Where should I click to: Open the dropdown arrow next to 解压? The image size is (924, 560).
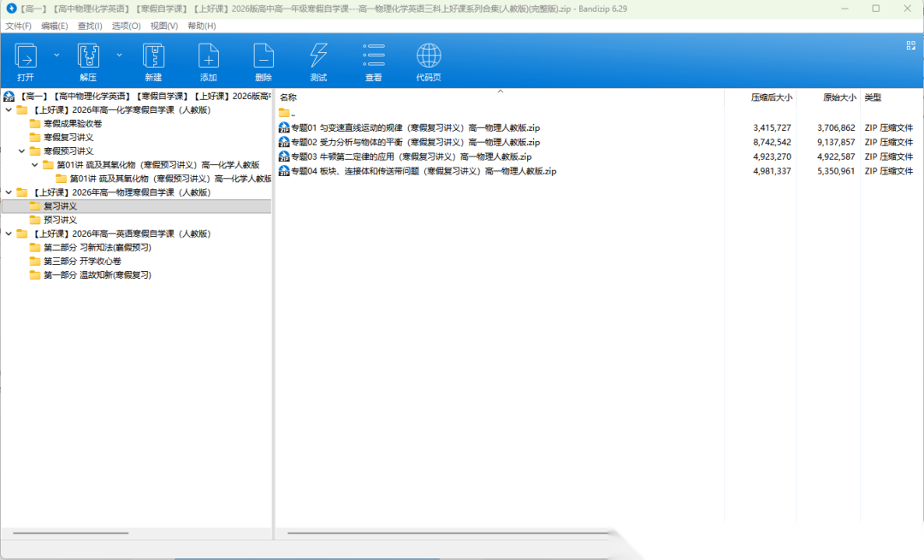(x=119, y=55)
